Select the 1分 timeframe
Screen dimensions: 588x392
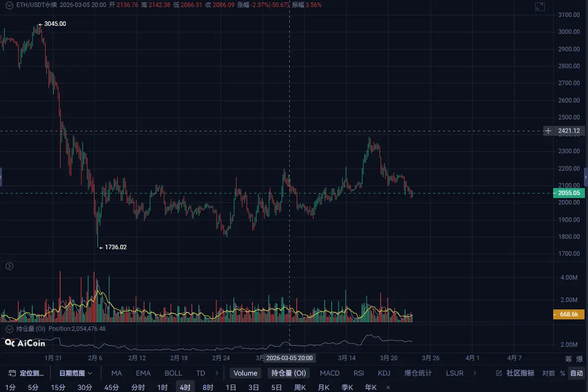point(10,387)
